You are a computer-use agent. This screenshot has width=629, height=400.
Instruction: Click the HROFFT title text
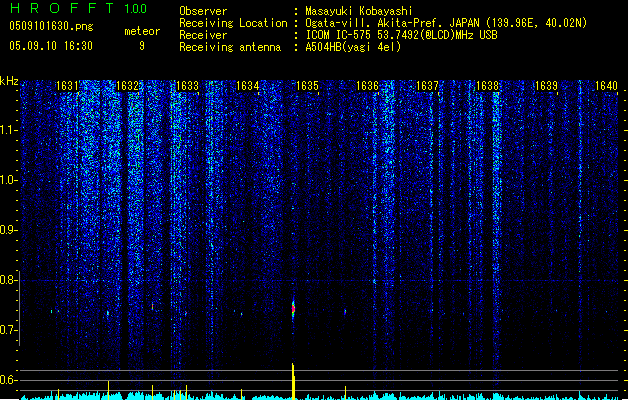coord(62,8)
